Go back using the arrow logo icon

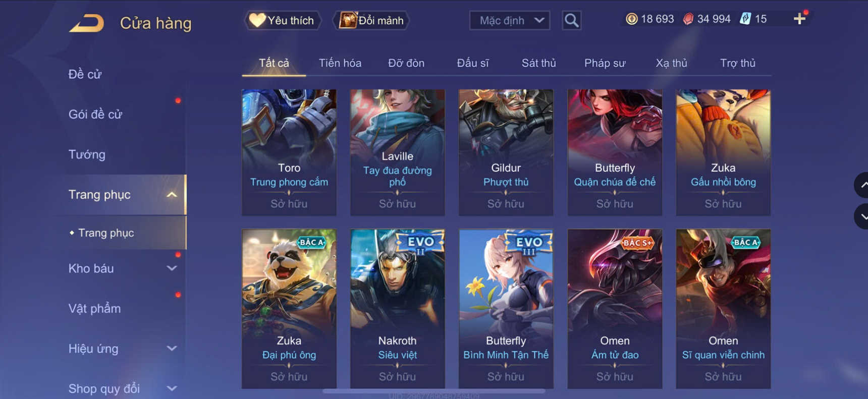tap(86, 23)
